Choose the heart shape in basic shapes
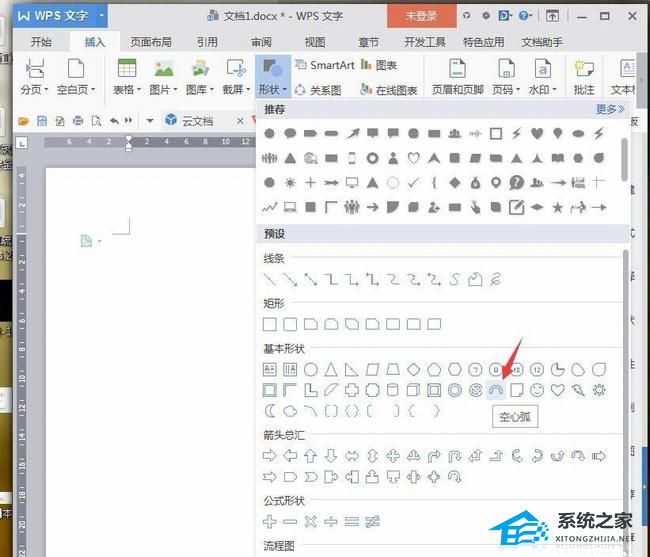The image size is (650, 557). (558, 390)
